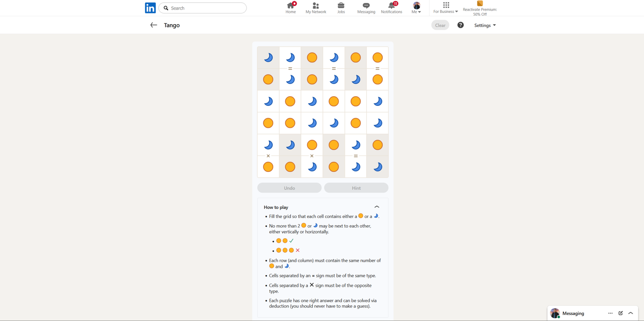644x321 pixels.
Task: Toggle the bottom-right moon cell
Action: coord(378,167)
